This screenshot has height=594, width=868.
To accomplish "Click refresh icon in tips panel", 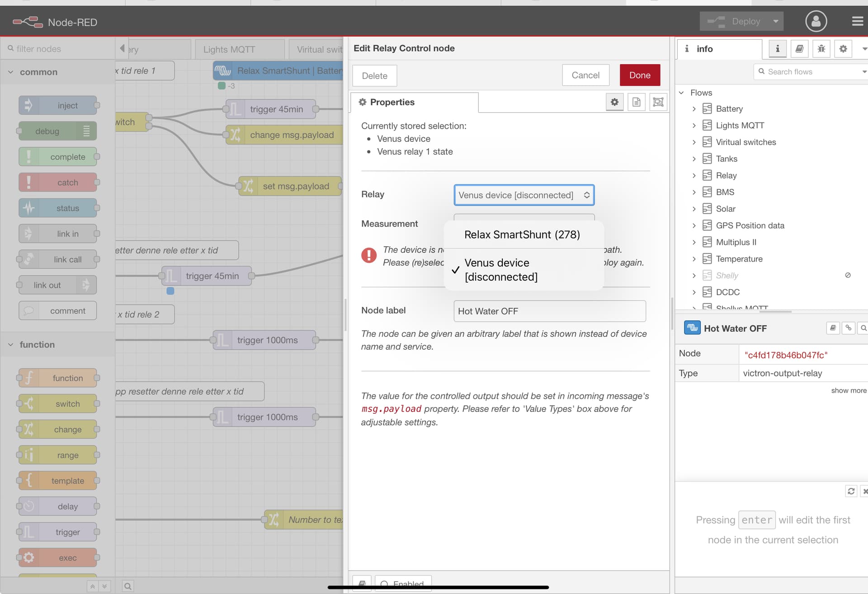I will click(x=851, y=491).
